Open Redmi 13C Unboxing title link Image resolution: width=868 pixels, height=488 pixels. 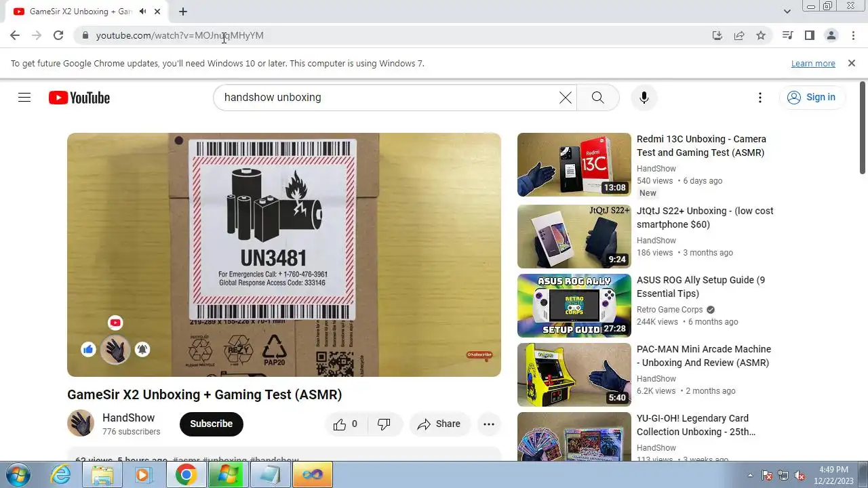[701, 146]
